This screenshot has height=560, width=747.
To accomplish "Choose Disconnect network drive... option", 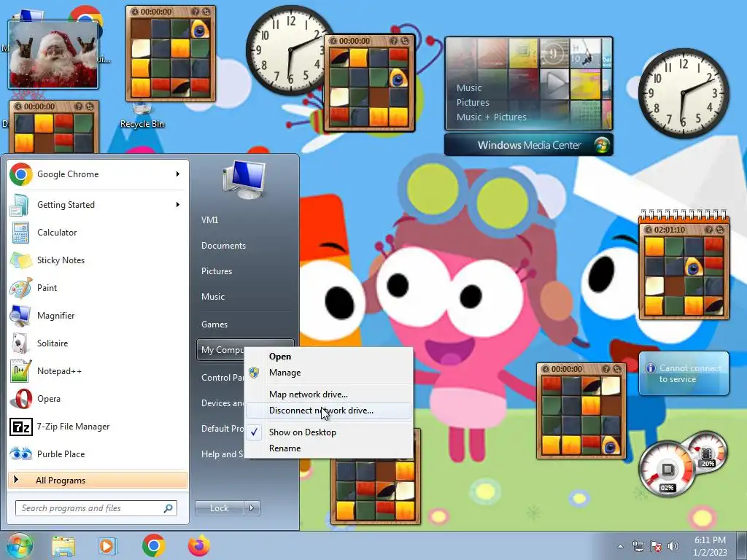I will [x=328, y=411].
